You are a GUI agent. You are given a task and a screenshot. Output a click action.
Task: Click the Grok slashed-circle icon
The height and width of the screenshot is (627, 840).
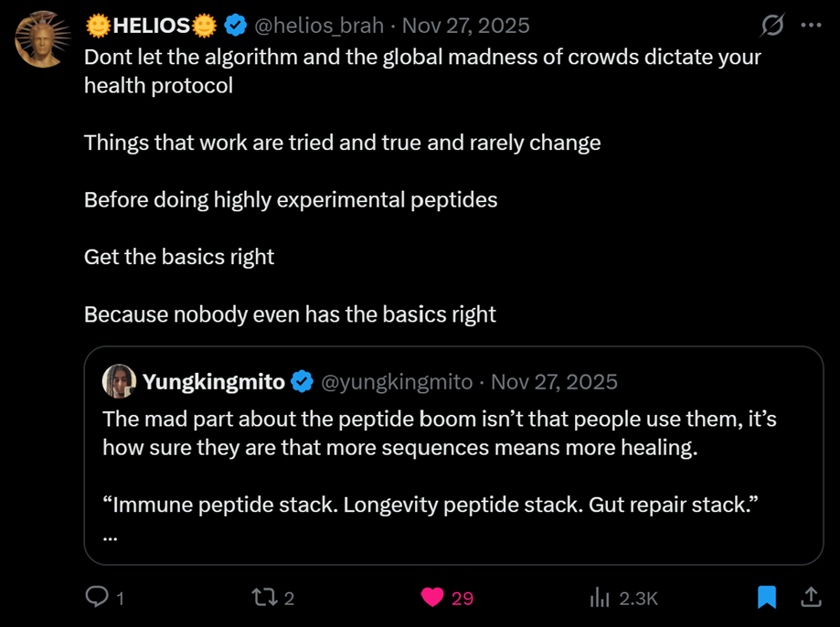(772, 26)
